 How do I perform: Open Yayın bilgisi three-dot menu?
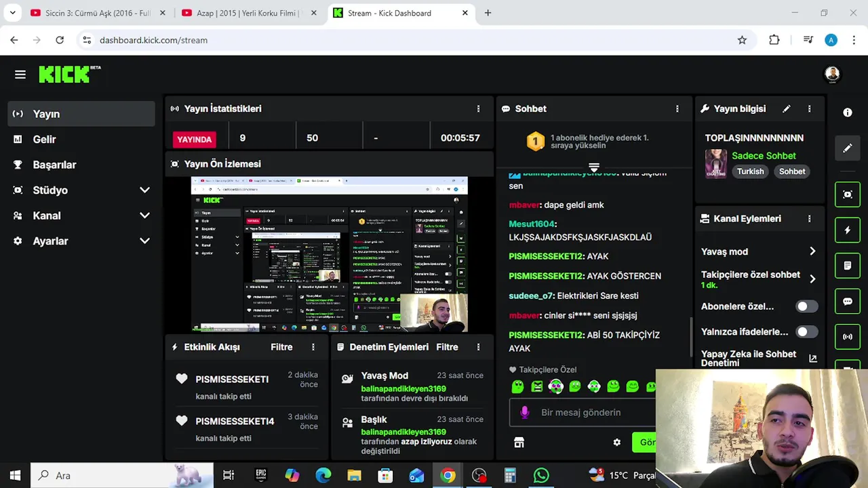(809, 108)
